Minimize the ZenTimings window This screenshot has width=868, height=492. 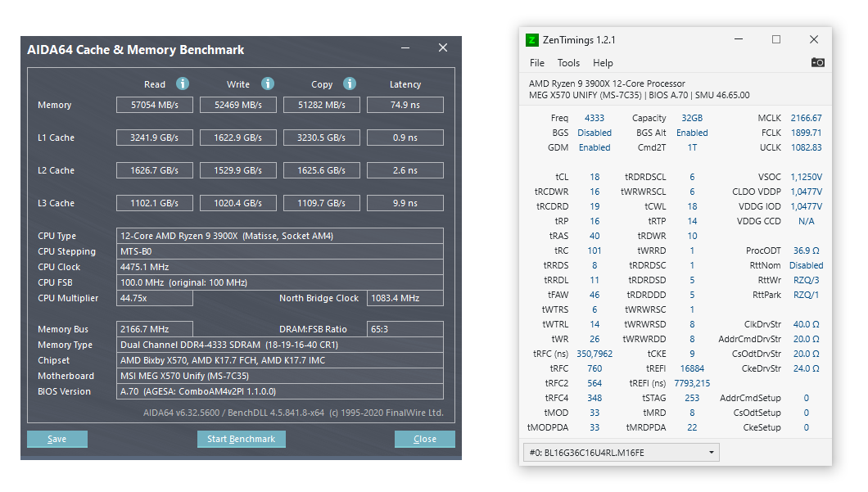[739, 39]
